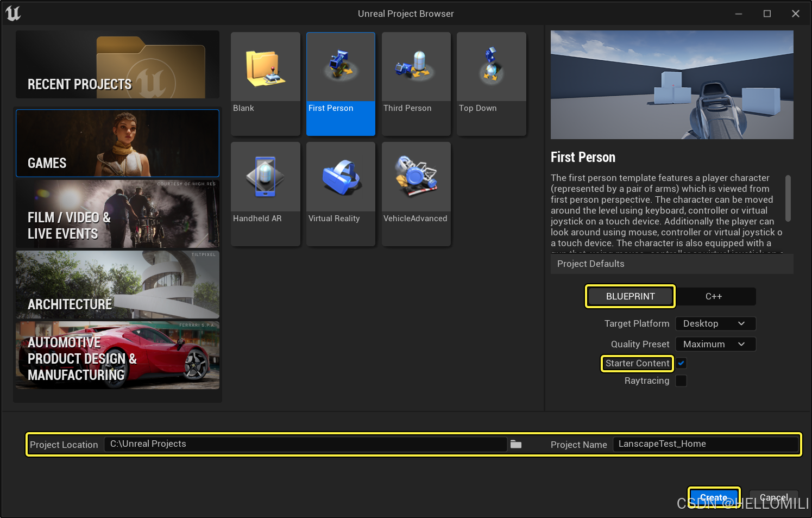
Task: Select the Top Down template
Action: (492, 84)
